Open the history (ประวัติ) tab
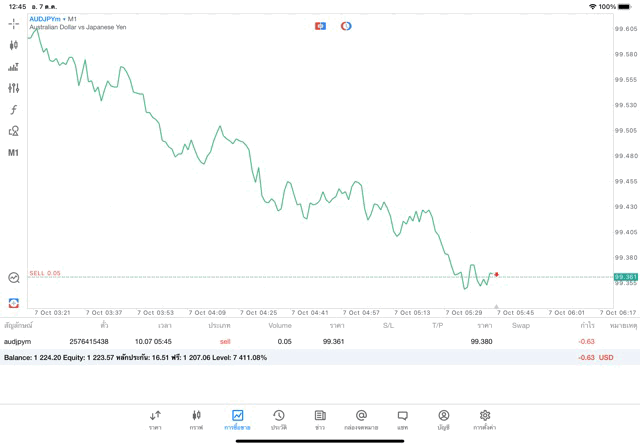The width and height of the screenshot is (640, 447). pyautogui.click(x=279, y=419)
